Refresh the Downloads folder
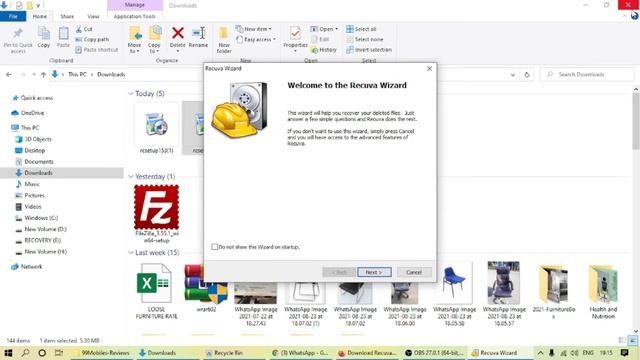 (527, 75)
